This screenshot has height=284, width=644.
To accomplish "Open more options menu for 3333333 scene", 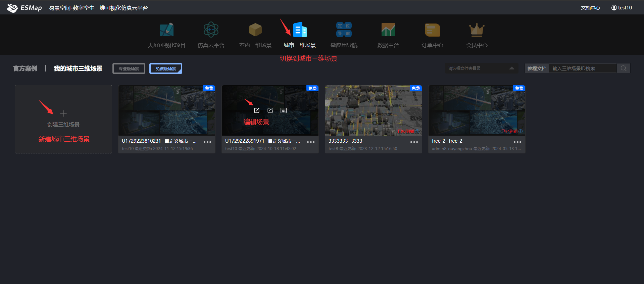I will pyautogui.click(x=414, y=142).
